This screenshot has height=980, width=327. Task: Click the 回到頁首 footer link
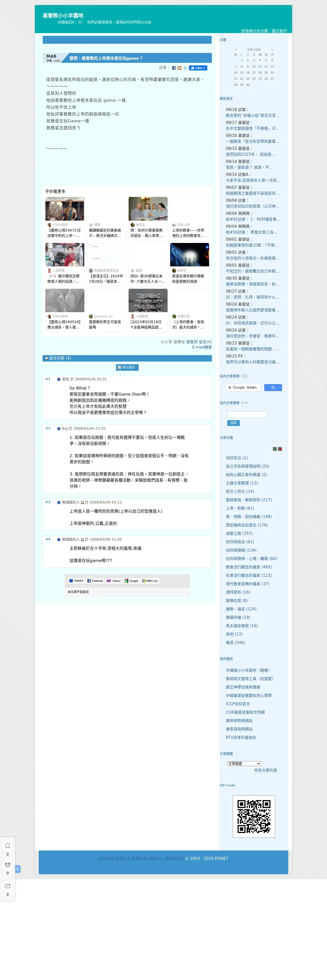tap(106, 858)
